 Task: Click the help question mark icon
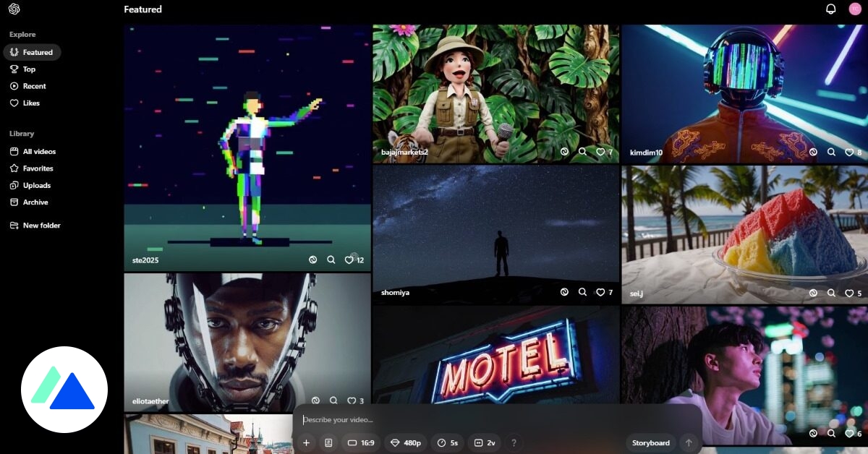coord(514,442)
